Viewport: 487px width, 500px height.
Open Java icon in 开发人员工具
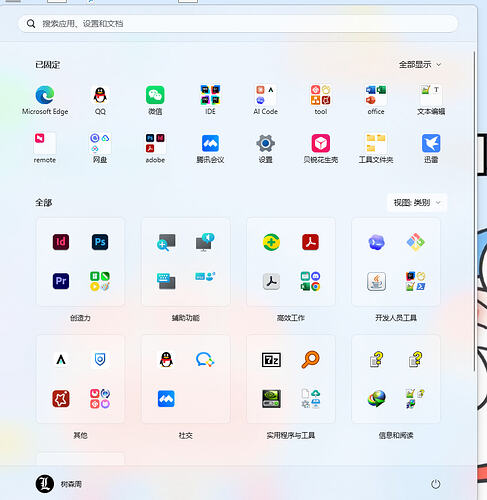click(x=376, y=281)
